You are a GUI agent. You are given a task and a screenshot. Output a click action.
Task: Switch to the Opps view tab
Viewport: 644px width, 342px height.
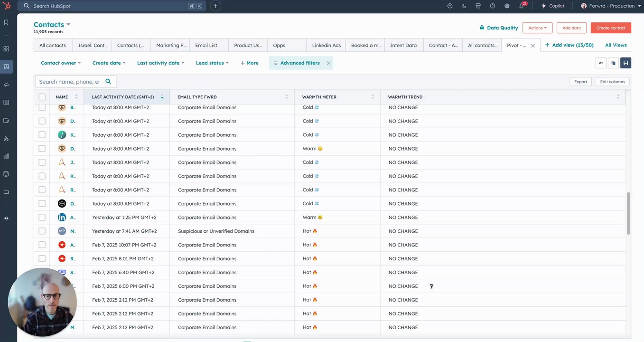pos(287,45)
